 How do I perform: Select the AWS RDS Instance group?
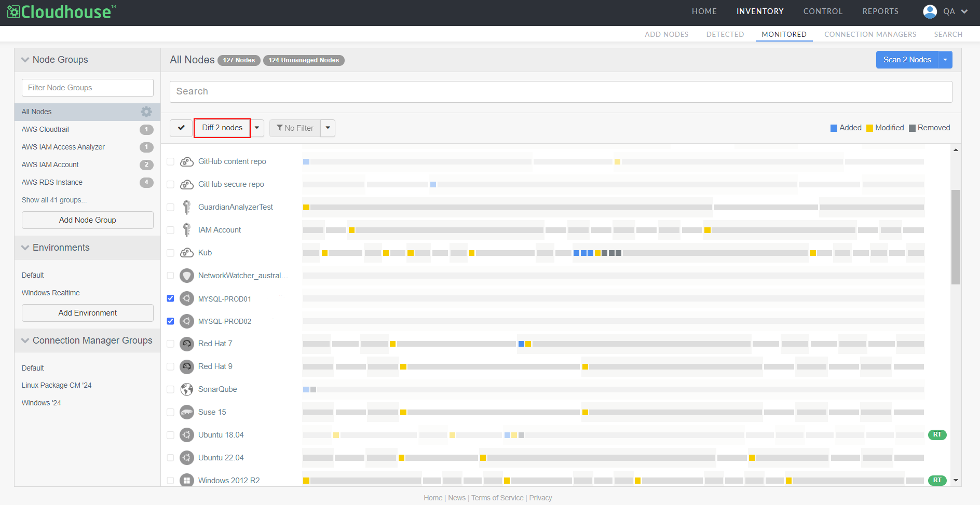point(87,182)
